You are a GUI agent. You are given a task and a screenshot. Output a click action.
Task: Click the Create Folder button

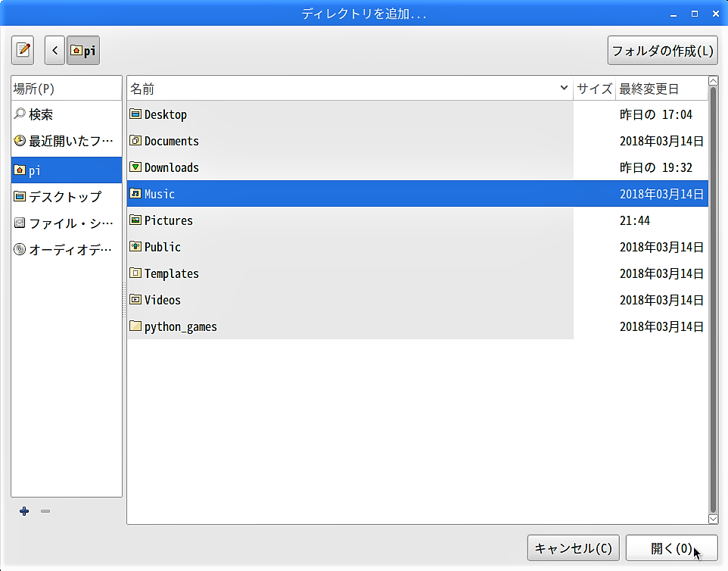[x=662, y=51]
